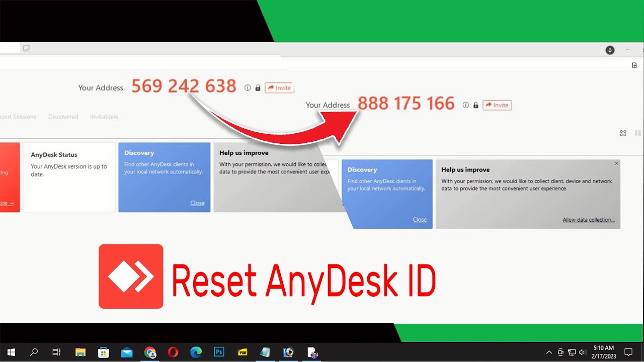This screenshot has width=644, height=362.
Task: Open the notification center icon
Action: pos(628,352)
